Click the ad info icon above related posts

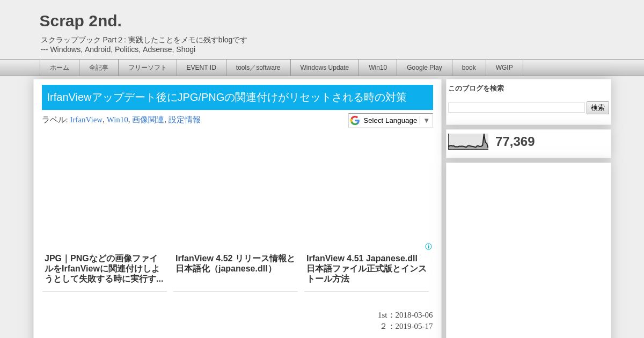(428, 247)
